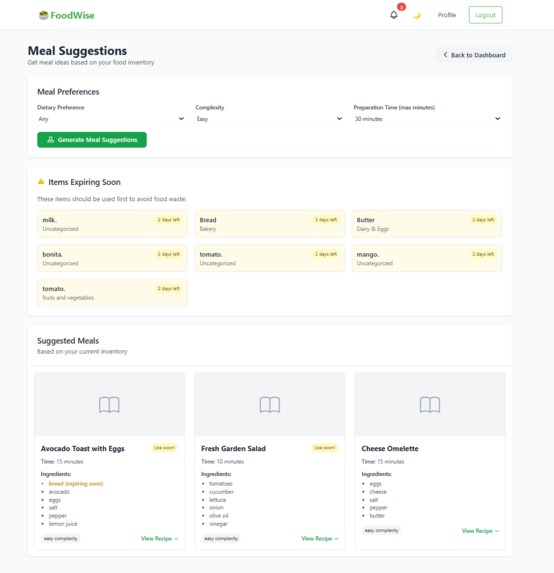Open the Preparation Time dropdown

(x=428, y=118)
